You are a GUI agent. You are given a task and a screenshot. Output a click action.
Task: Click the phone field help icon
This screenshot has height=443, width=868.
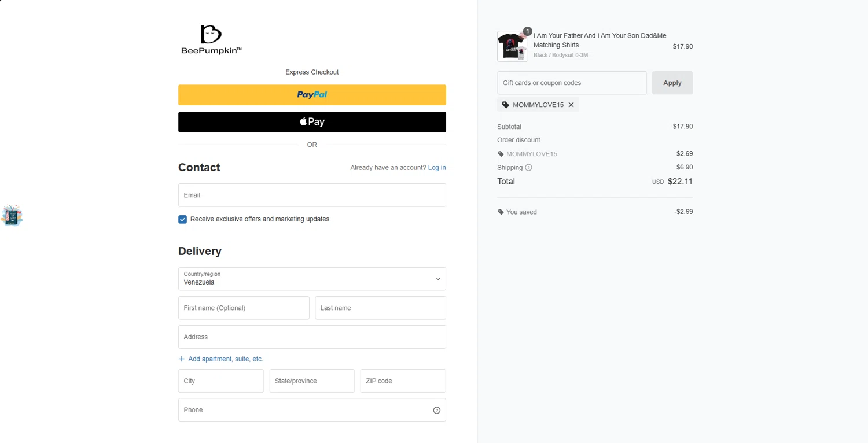tap(437, 410)
